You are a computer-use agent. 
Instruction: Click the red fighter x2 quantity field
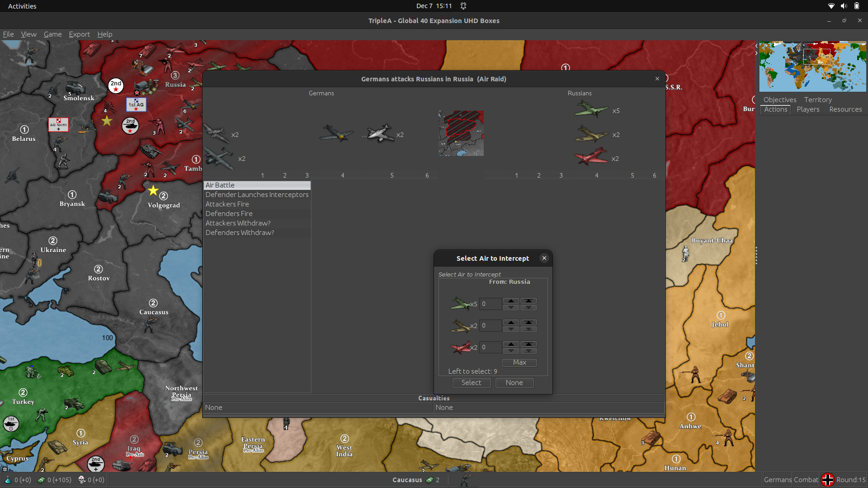(x=491, y=347)
